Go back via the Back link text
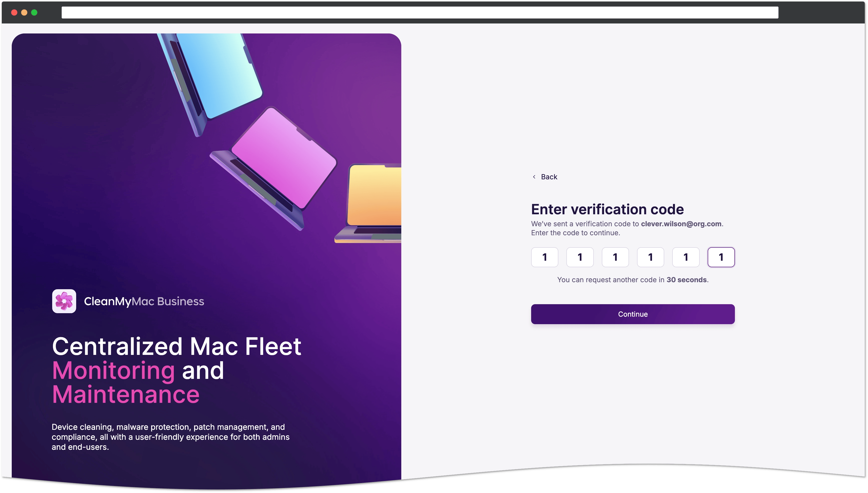 tap(549, 177)
